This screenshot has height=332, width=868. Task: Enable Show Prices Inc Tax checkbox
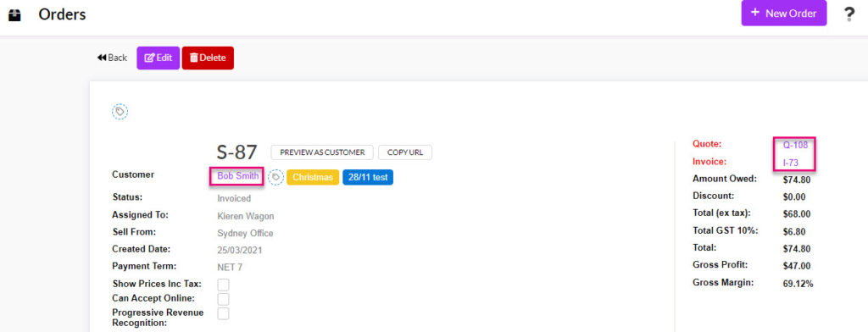click(223, 285)
